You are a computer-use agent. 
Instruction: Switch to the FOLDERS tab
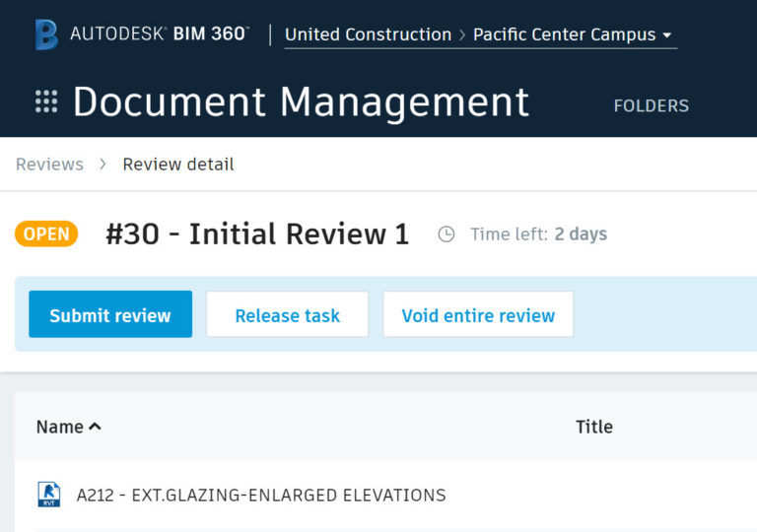pyautogui.click(x=651, y=105)
